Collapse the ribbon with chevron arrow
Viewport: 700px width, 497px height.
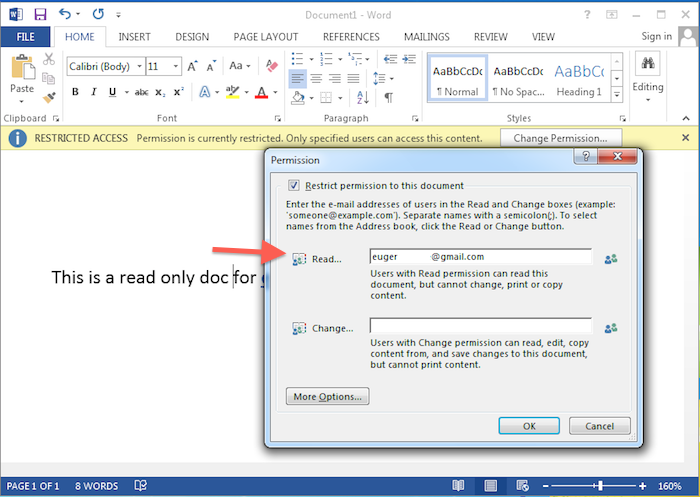click(x=686, y=118)
